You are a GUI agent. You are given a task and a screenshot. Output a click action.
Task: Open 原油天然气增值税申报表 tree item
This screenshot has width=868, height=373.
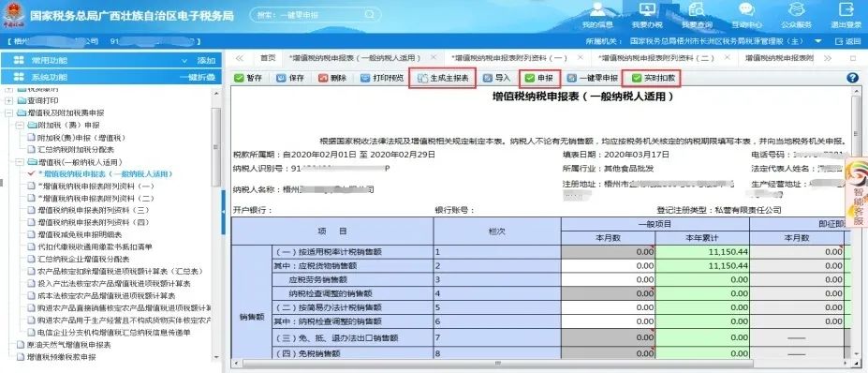pyautogui.click(x=68, y=345)
